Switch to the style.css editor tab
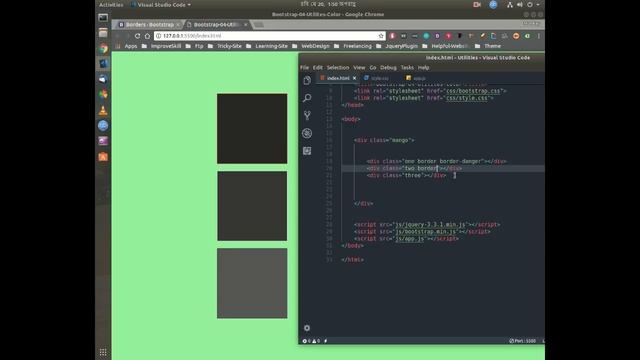Screen dimensions: 640x360 (x=380, y=78)
